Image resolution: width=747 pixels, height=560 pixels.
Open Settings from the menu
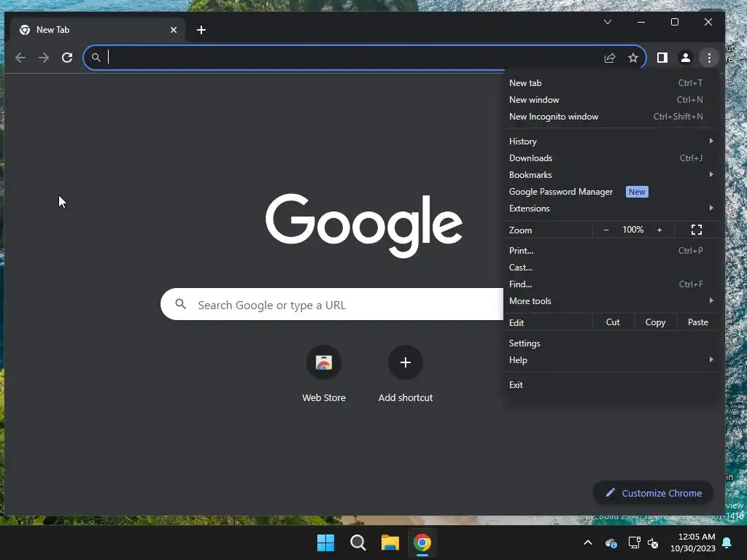coord(611,343)
